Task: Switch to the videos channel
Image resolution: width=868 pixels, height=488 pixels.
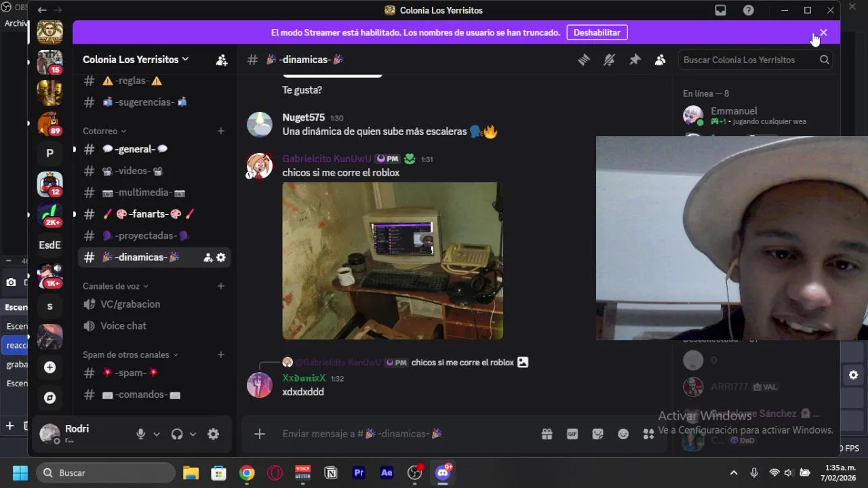Action: point(155,171)
